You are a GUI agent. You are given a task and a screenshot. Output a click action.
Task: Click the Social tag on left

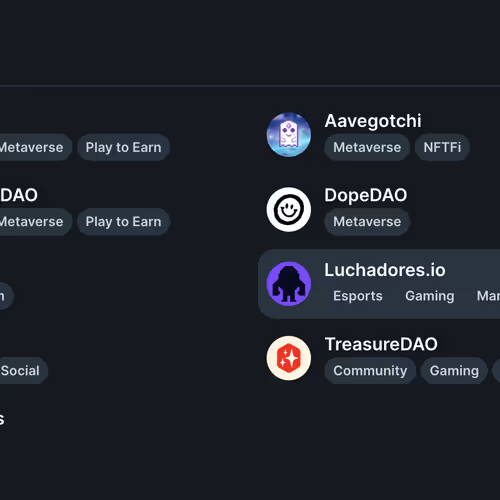pyautogui.click(x=20, y=371)
